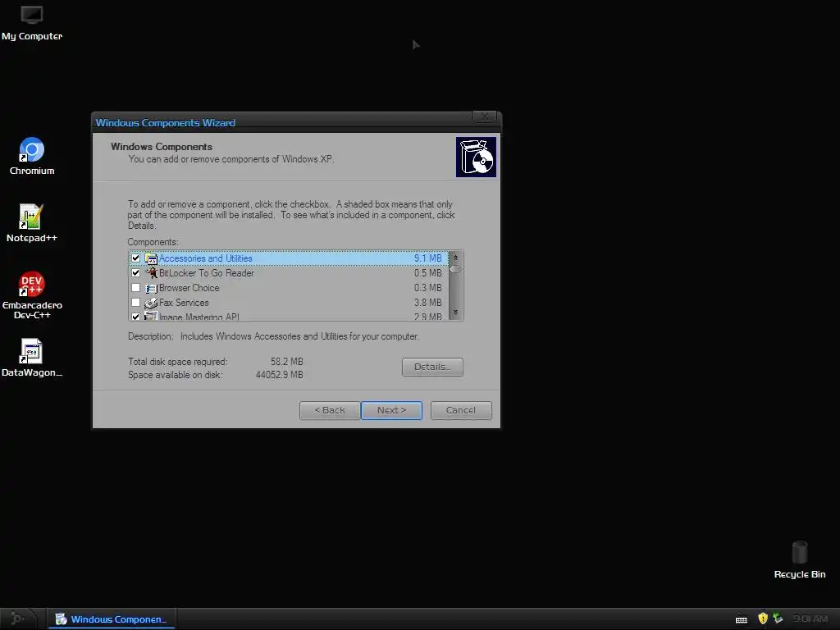Select Accessories and Utilities row text
Image resolution: width=840 pixels, height=630 pixels.
[206, 258]
